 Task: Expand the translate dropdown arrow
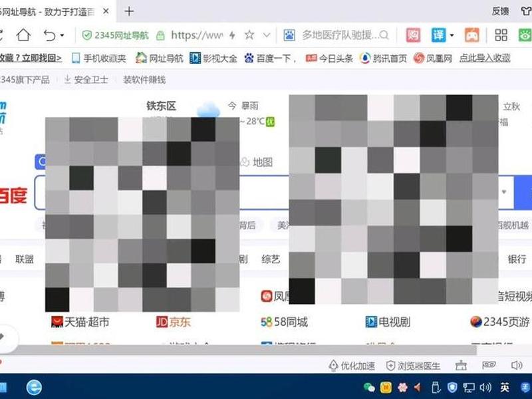point(452,35)
